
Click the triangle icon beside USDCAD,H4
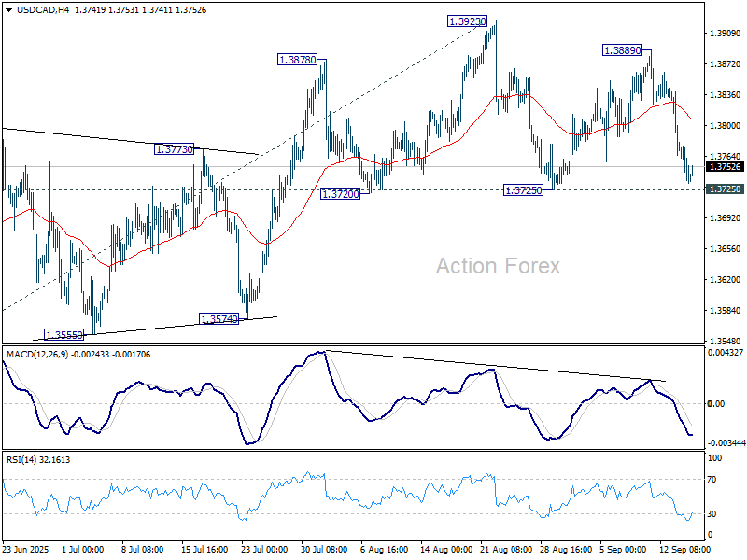(x=8, y=8)
